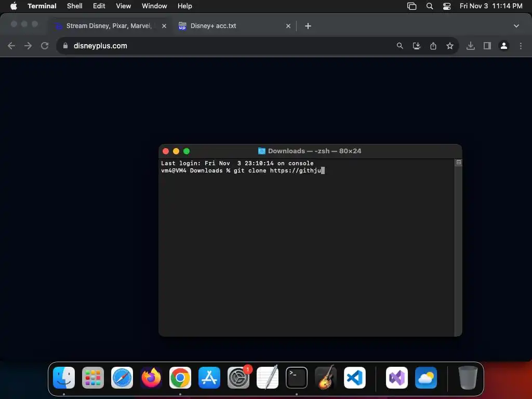Open Control Center in menu bar
532x399 pixels.
coord(447,6)
